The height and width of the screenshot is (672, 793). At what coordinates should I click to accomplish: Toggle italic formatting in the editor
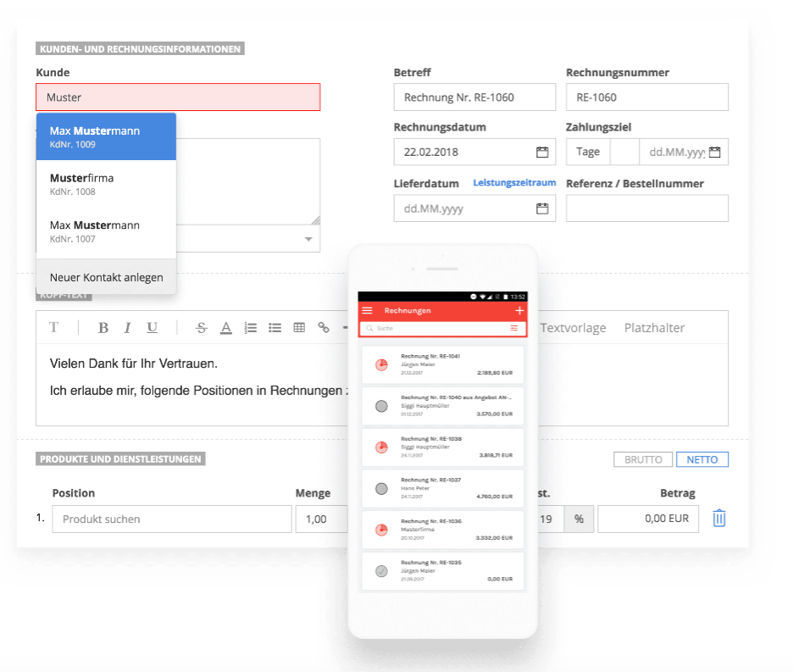pyautogui.click(x=127, y=328)
